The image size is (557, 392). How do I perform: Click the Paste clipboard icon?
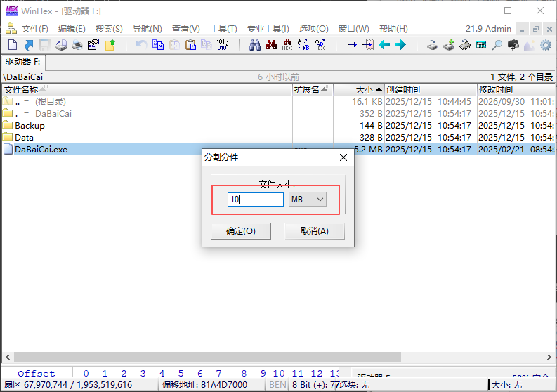[x=190, y=45]
